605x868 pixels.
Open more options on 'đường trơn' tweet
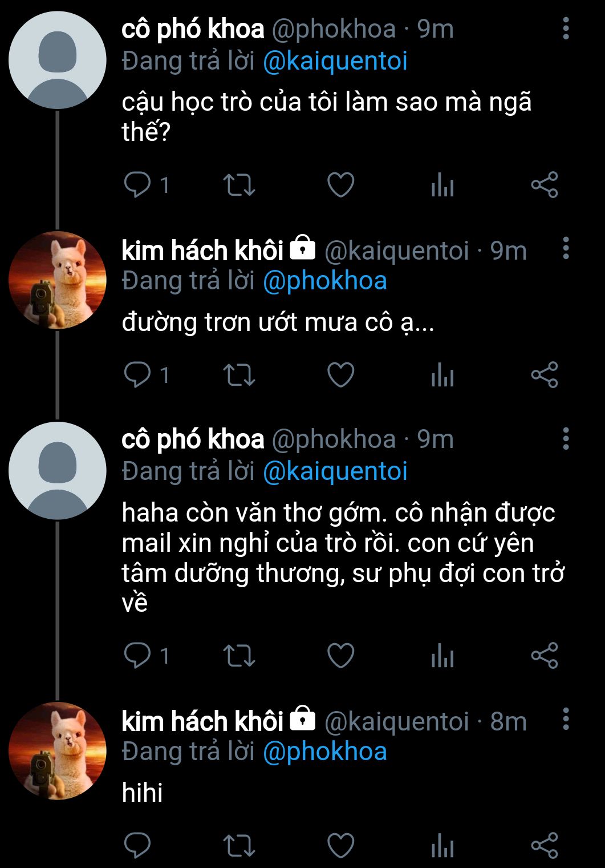click(x=566, y=248)
